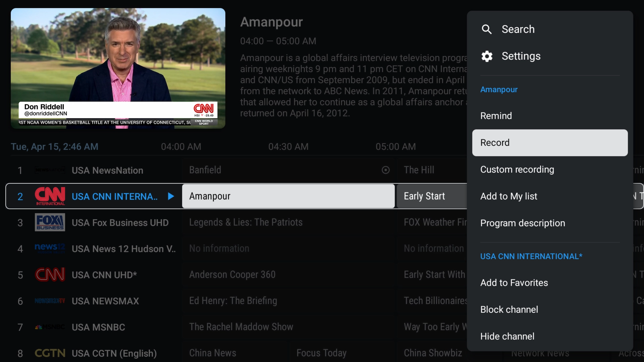The image size is (644, 362).
Task: Choose Hide channel option
Action: point(550,337)
